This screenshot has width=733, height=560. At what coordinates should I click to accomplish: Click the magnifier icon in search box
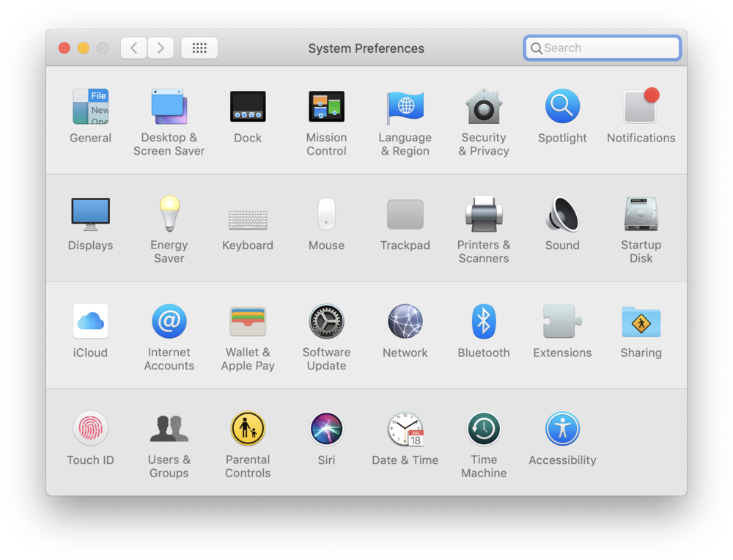tap(537, 48)
